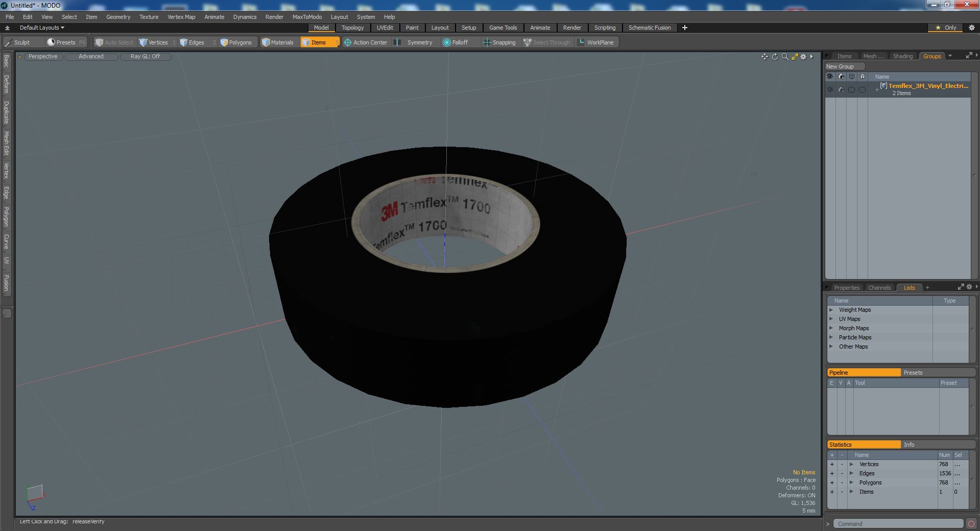Open the Vertex Map menu

181,17
